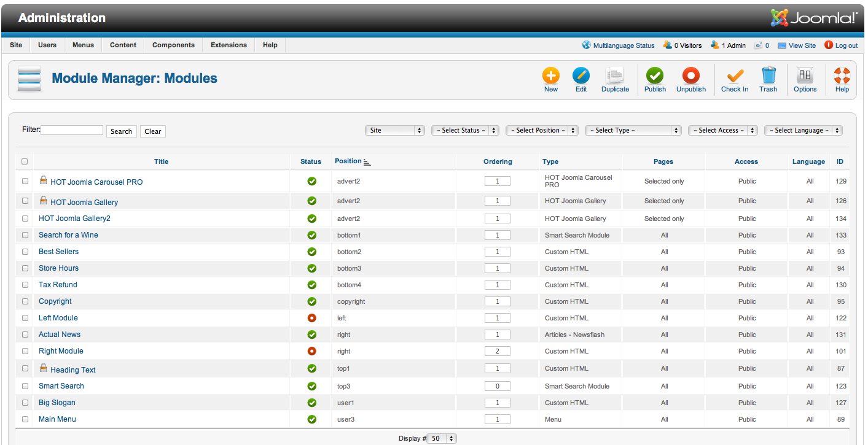
Task: Select the Search for a Wine checkbox
Action: [x=25, y=235]
